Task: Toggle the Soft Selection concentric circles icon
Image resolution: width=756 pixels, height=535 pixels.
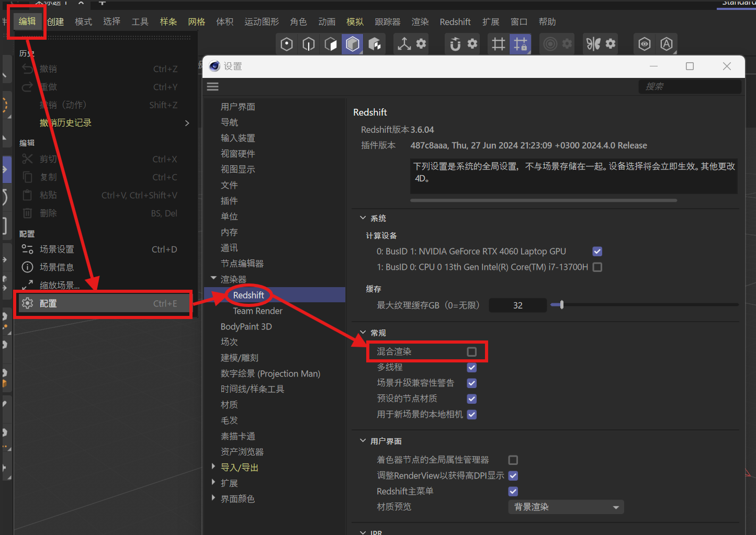Action: pos(550,44)
